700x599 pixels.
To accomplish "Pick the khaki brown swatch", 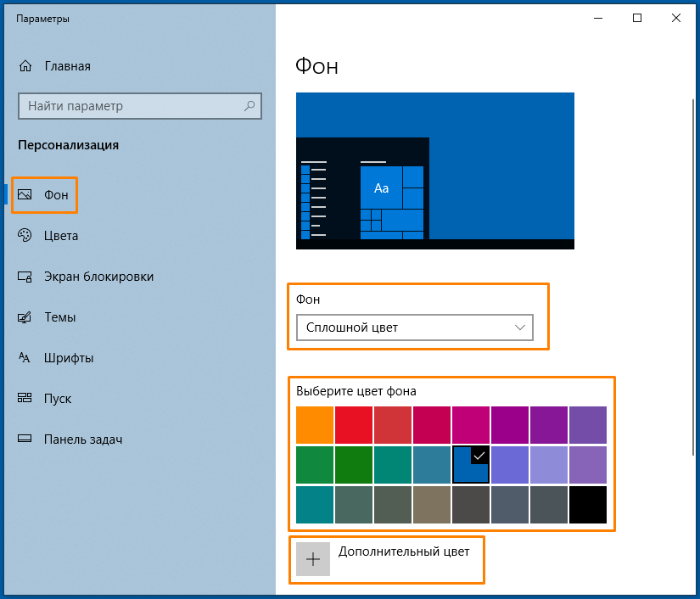I will click(432, 504).
